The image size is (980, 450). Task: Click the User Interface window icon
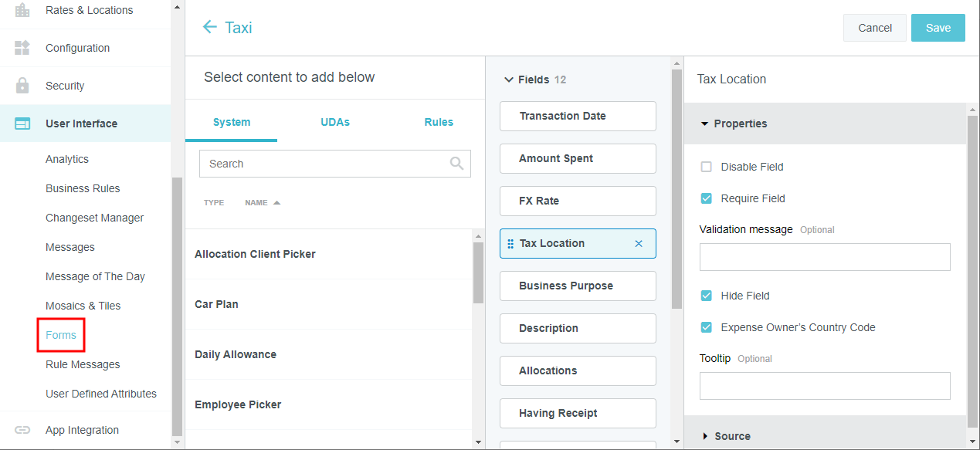click(x=22, y=123)
